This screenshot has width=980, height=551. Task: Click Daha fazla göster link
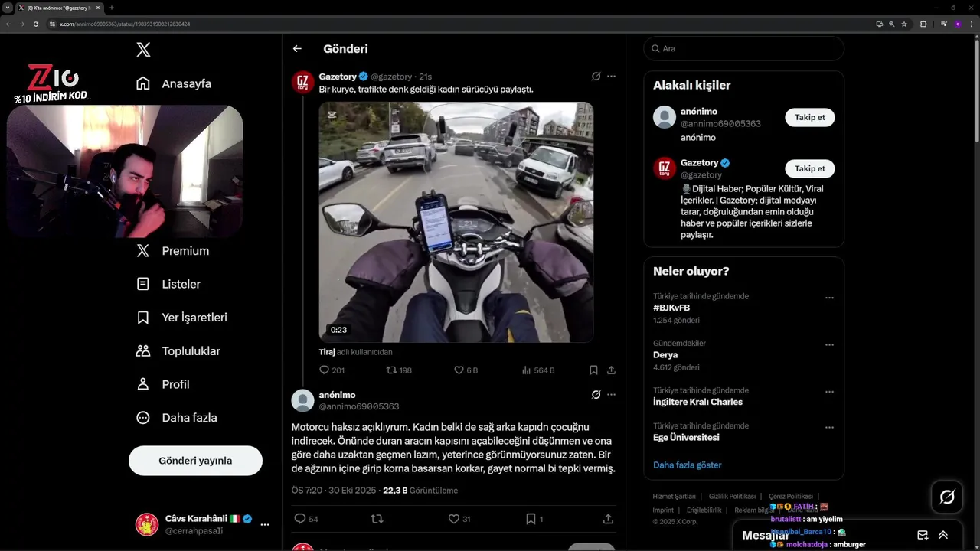pyautogui.click(x=687, y=465)
